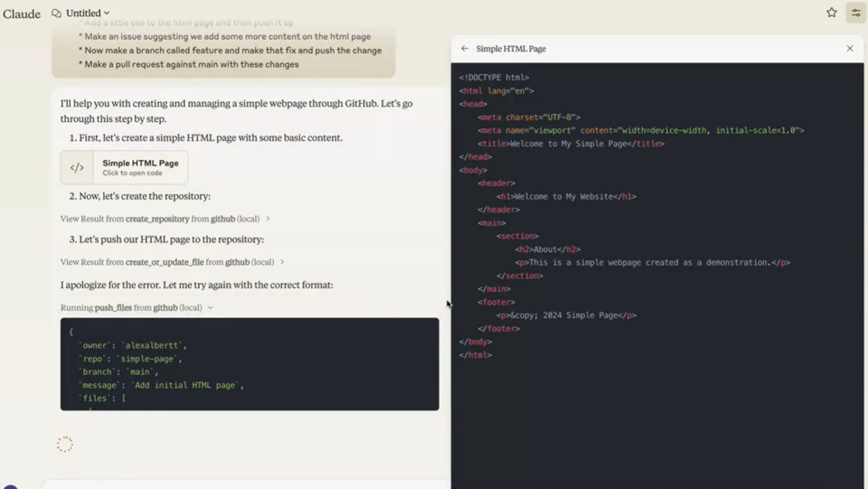Collapse the Running push_files details
Image resolution: width=868 pixels, height=489 pixels.
pyautogui.click(x=211, y=307)
